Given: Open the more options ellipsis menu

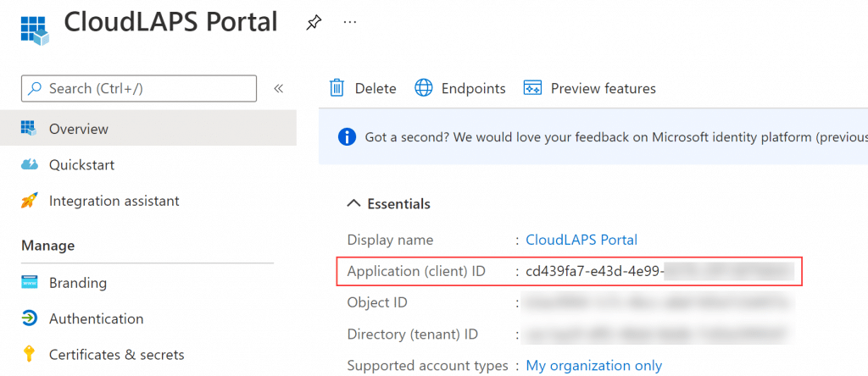Looking at the screenshot, I should tap(350, 22).
